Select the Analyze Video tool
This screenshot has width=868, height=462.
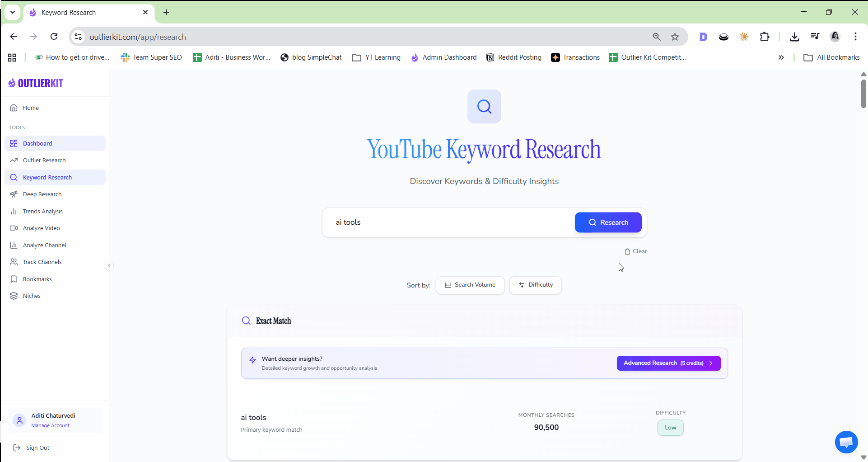[41, 228]
